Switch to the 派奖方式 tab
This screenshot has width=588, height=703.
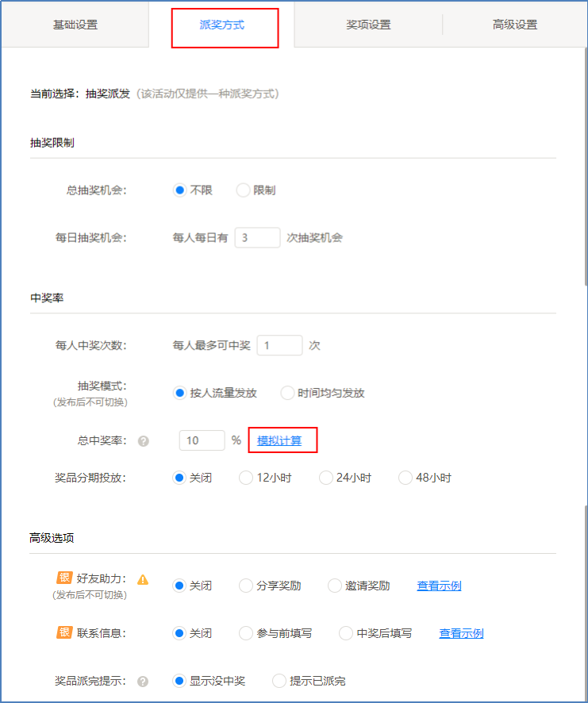point(222,25)
